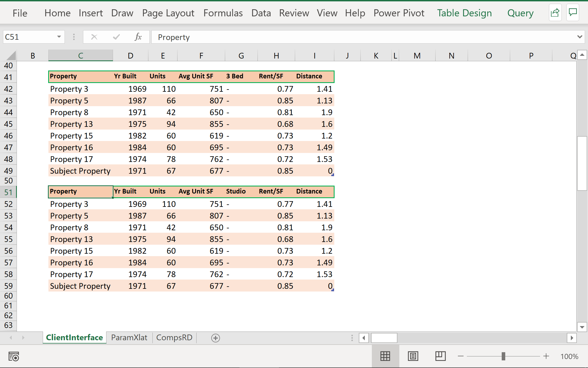
Task: Select column C header
Action: pyautogui.click(x=81, y=56)
